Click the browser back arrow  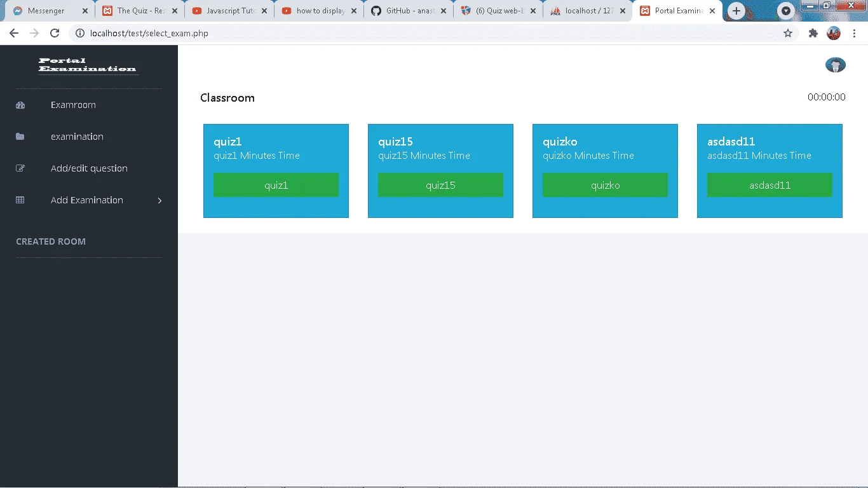click(13, 33)
